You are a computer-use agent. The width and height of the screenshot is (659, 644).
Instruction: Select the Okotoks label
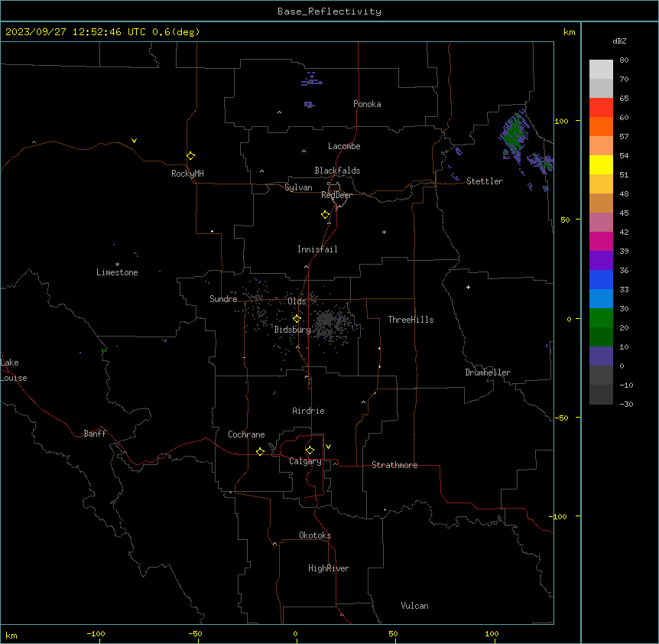[x=315, y=535]
